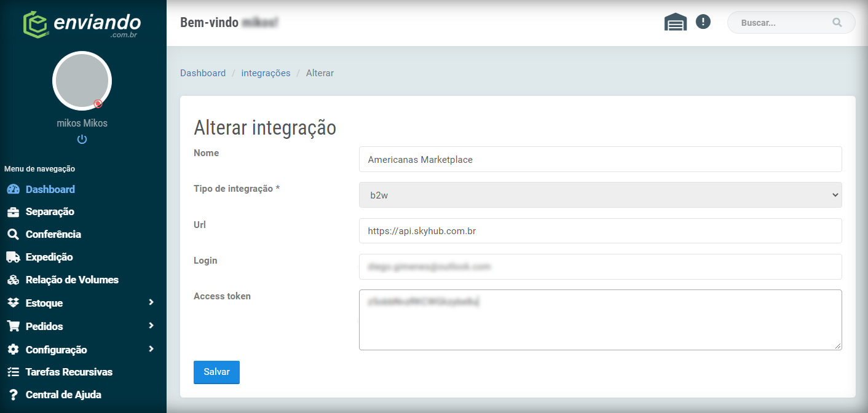The width and height of the screenshot is (868, 413).
Task: Expand the Configuração submenu chevron
Action: click(151, 349)
